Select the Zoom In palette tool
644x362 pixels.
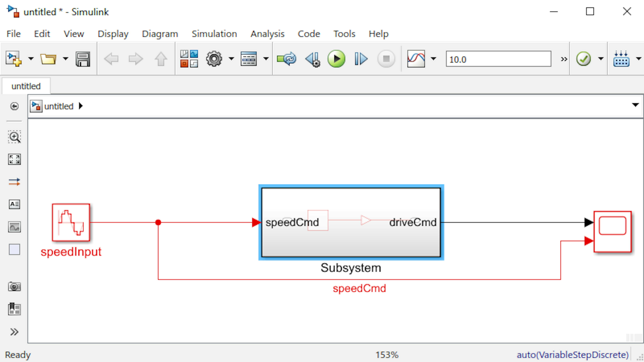(x=14, y=137)
